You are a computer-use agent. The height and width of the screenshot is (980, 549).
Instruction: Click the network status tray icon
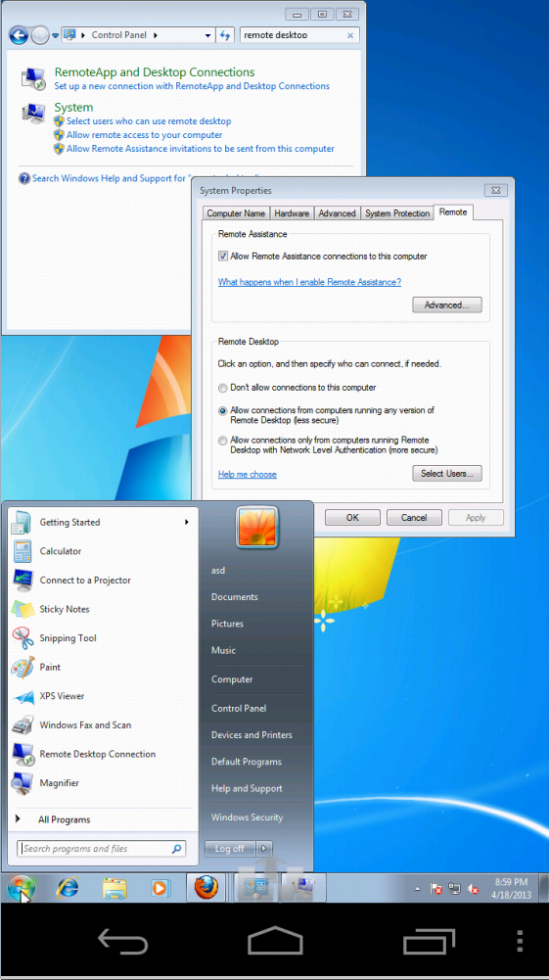coord(455,888)
